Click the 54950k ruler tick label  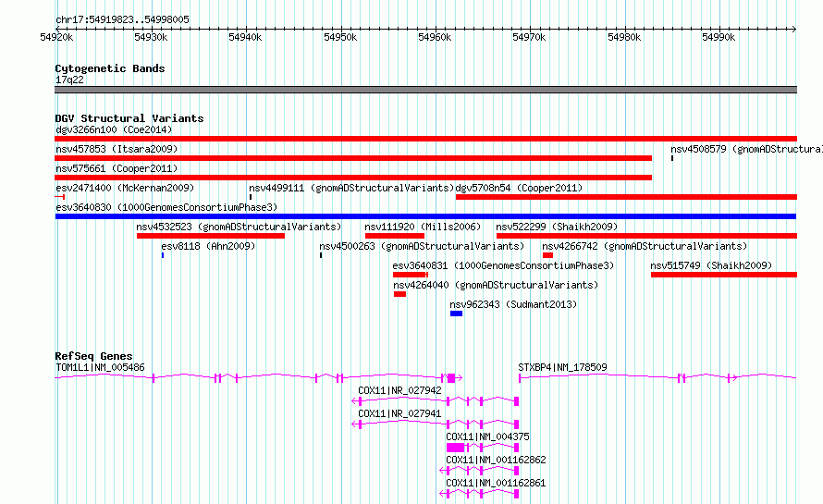340,37
